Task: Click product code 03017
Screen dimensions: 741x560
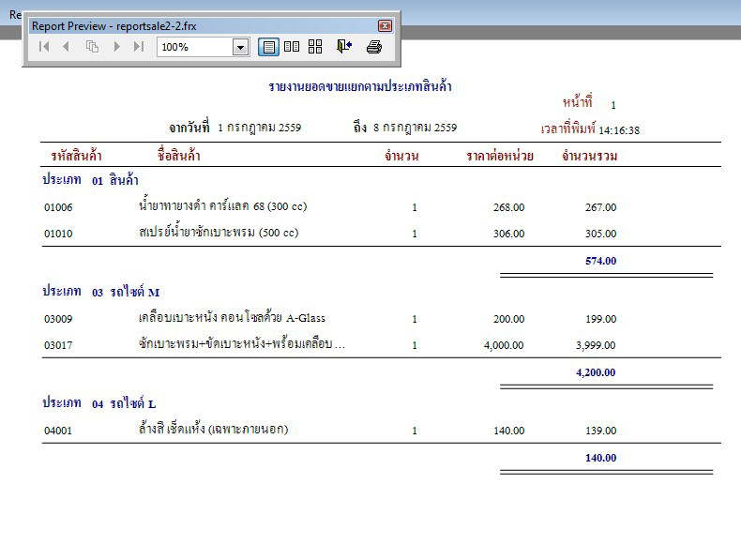Action: pyautogui.click(x=58, y=345)
